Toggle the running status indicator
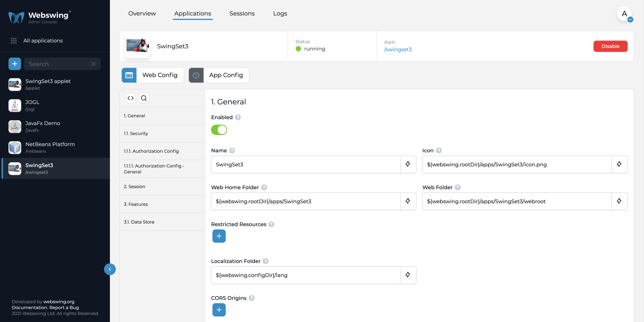The width and height of the screenshot is (644, 322). click(298, 49)
